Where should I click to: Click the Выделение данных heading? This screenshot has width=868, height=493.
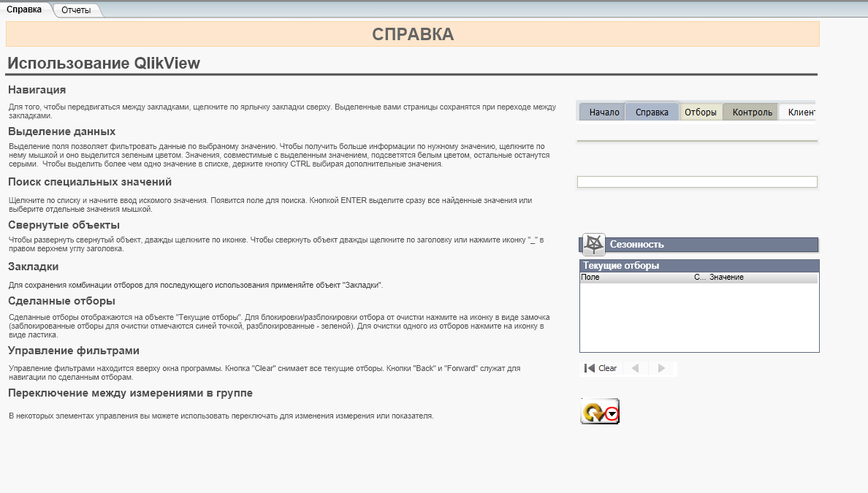pos(62,131)
